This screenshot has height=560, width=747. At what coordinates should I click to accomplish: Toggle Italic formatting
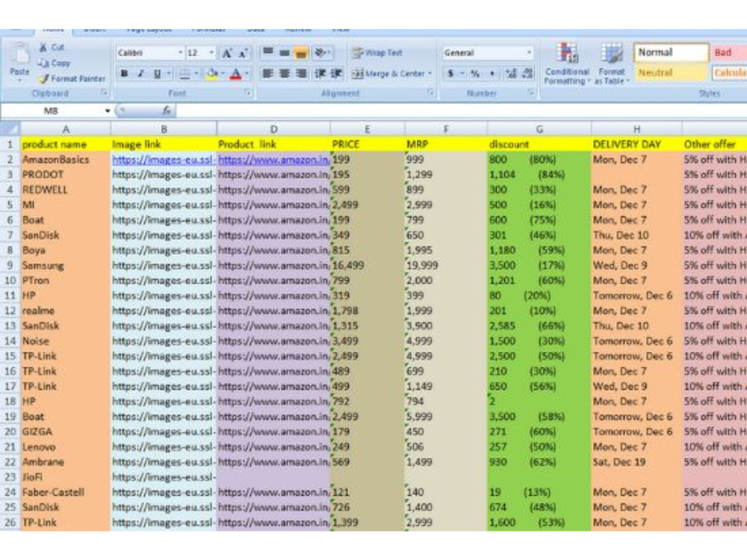pyautogui.click(x=140, y=73)
